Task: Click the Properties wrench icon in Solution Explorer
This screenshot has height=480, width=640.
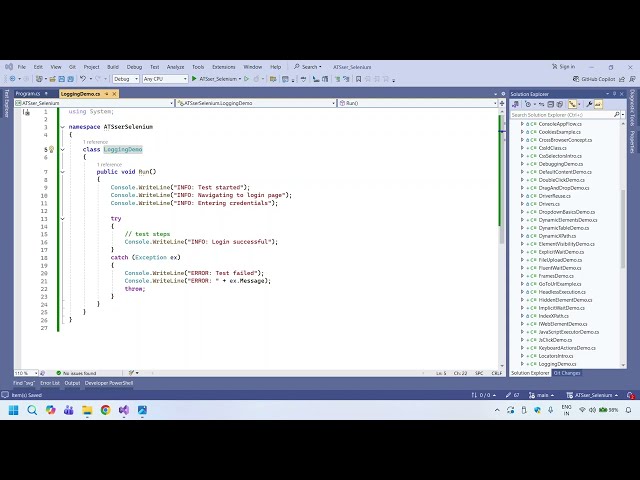Action: pos(589,104)
